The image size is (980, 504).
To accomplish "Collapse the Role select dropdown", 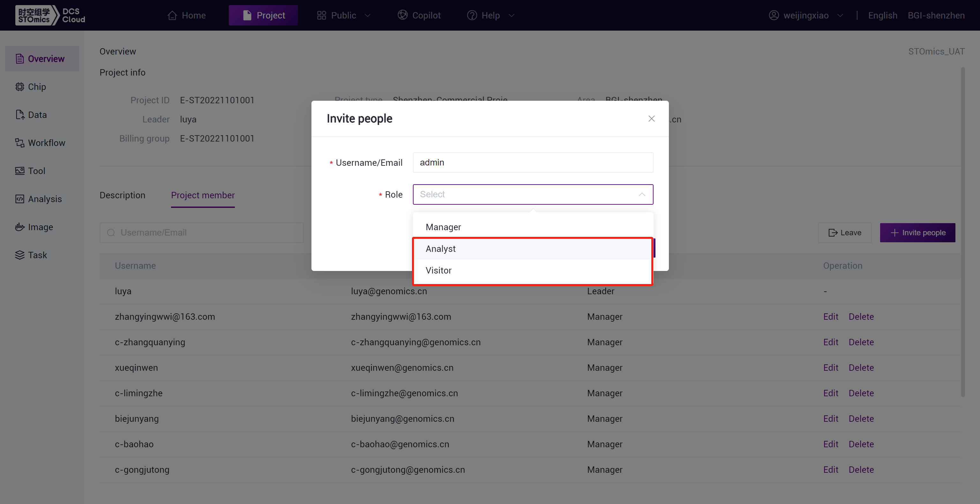I will tap(642, 194).
